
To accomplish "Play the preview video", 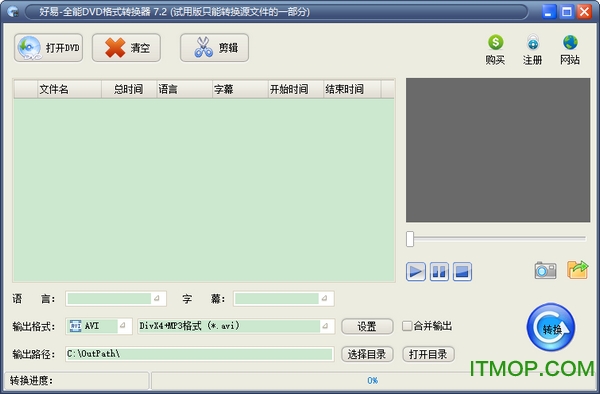I will 416,272.
